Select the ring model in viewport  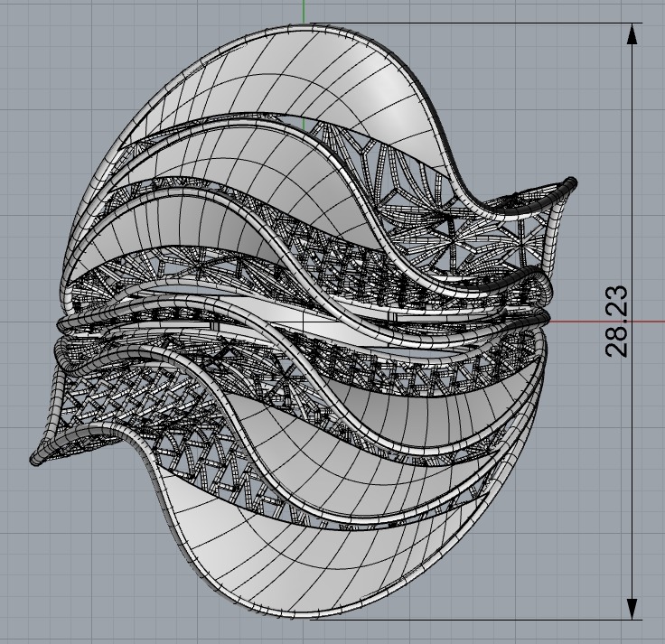(303, 322)
